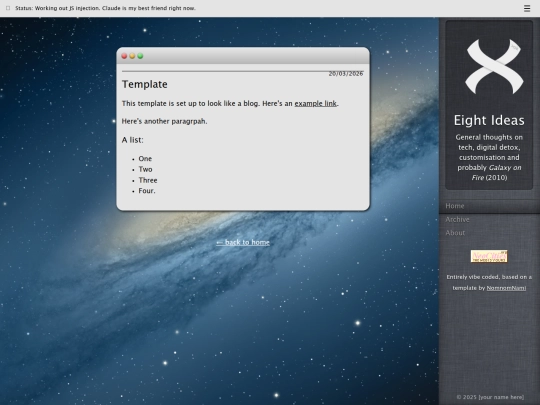Click the small square icon before Status
Screen dimensions: 540x405
pos(8,8)
